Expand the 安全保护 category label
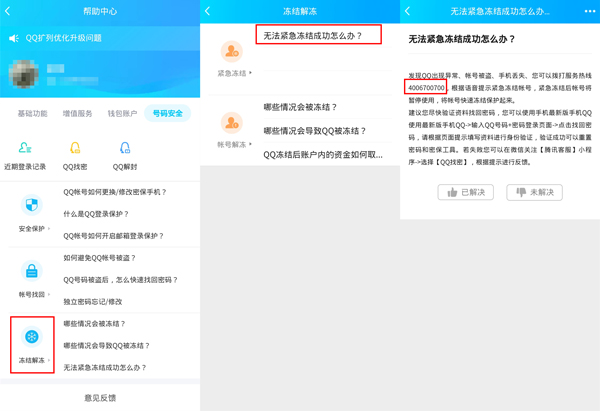Viewport: 600px width, 411px height. (34, 229)
